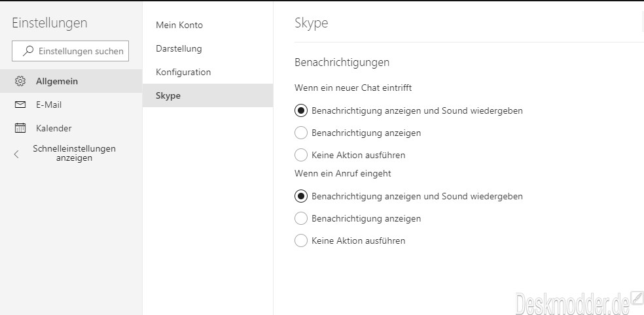
Task: Click the back chevron beside Schnelleinstellungen anzeigen
Action: [x=16, y=154]
